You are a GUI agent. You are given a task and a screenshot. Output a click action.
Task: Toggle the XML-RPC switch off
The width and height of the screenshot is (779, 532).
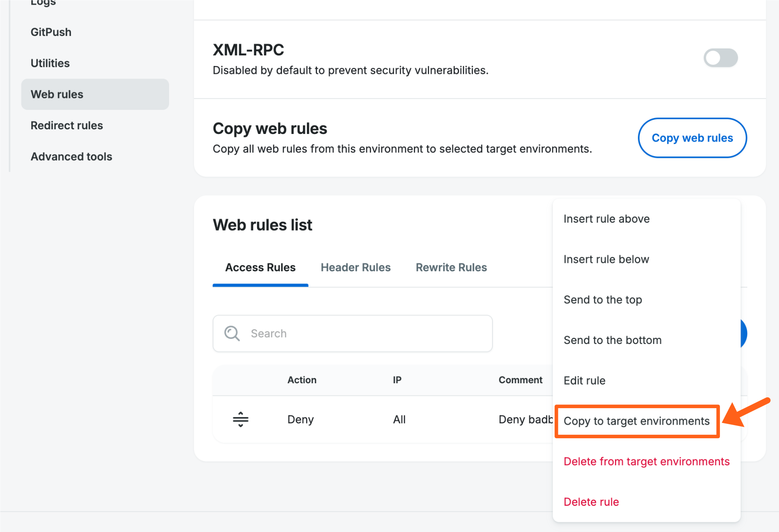pyautogui.click(x=720, y=58)
